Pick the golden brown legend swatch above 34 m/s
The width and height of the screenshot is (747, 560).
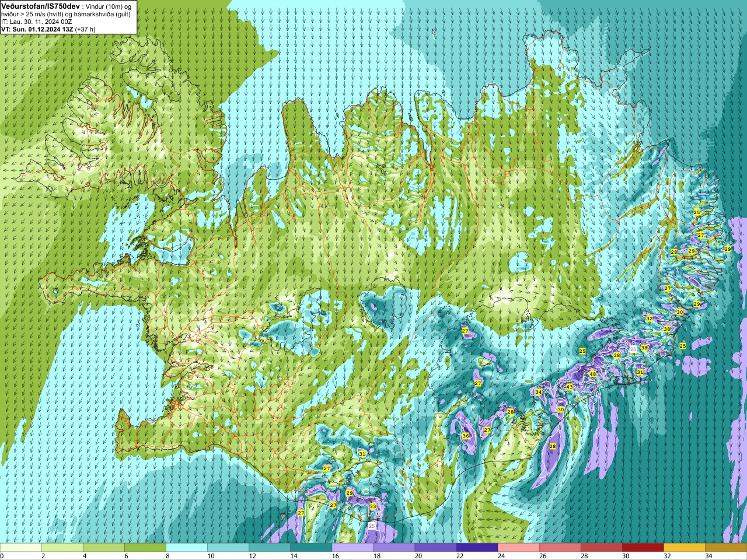[x=725, y=548]
